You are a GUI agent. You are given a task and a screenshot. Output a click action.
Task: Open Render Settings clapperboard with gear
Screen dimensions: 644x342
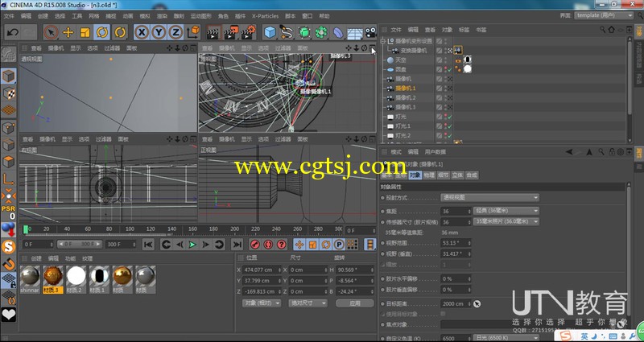tap(249, 32)
